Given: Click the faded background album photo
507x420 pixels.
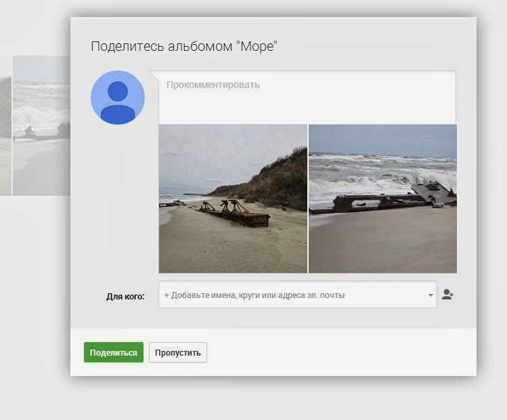Looking at the screenshot, I should pos(41,125).
